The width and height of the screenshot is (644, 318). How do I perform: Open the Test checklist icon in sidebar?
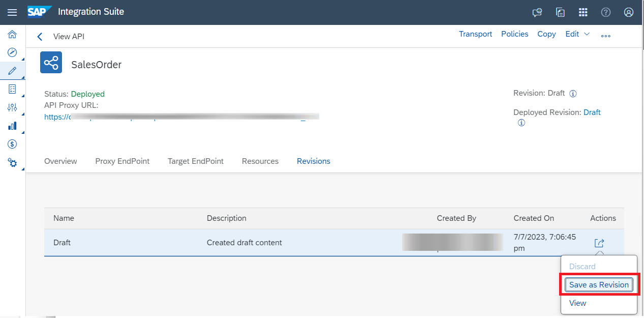tap(12, 89)
